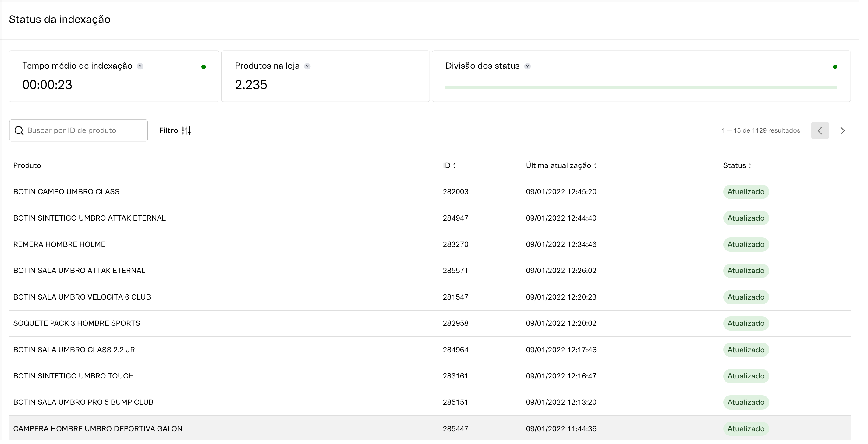Select product BOTIN SINTETICO UMBRO TOUCH
868x444 pixels.
coord(73,376)
